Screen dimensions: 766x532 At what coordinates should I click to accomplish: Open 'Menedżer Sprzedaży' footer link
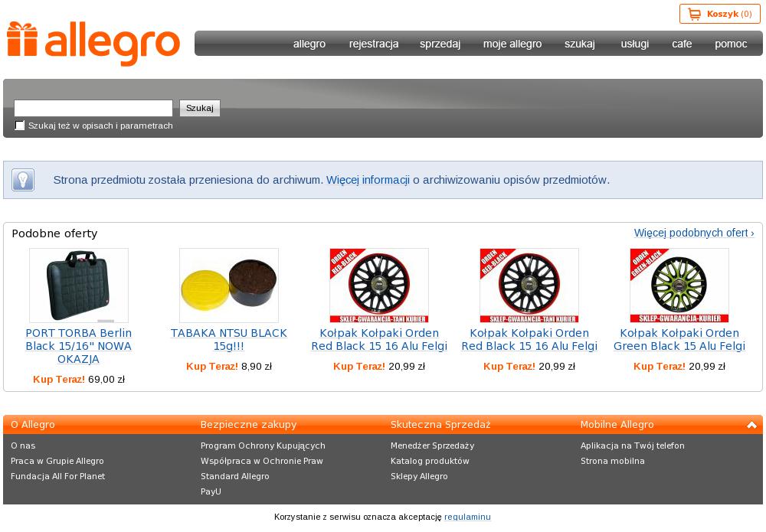point(432,446)
